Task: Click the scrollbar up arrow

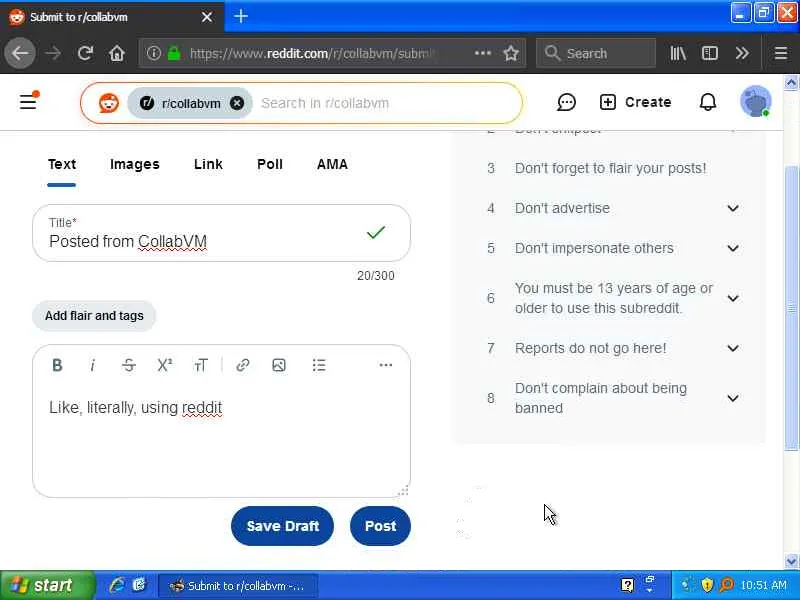Action: 791,82
